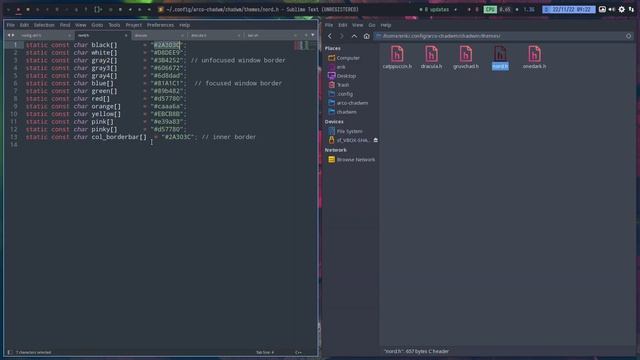Screen dimensions: 640x360
Task: Go back in file manager
Action: pyautogui.click(x=330, y=36)
